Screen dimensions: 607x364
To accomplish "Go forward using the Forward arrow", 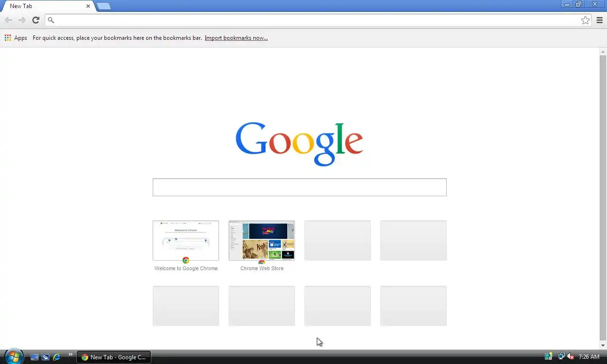I will [x=22, y=20].
